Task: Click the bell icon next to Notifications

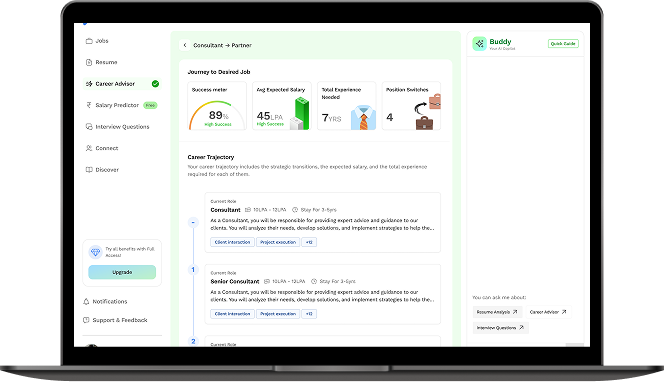Action: click(x=86, y=302)
